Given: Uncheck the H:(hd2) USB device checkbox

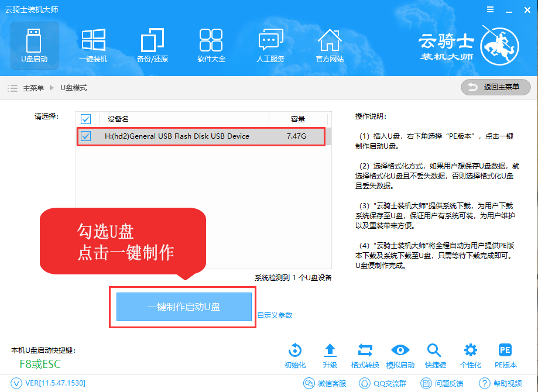Looking at the screenshot, I should pyautogui.click(x=86, y=136).
